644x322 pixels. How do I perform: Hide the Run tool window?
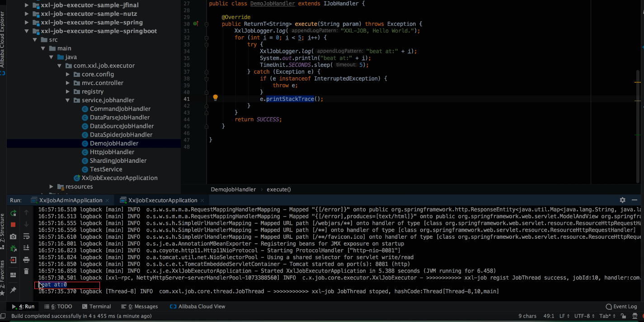click(635, 200)
